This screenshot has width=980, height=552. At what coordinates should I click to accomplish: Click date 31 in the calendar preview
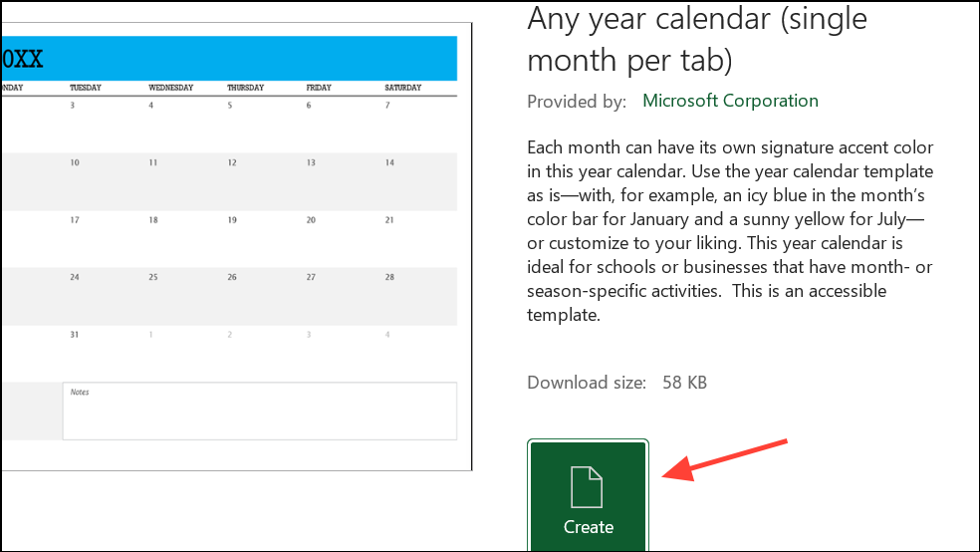point(75,334)
